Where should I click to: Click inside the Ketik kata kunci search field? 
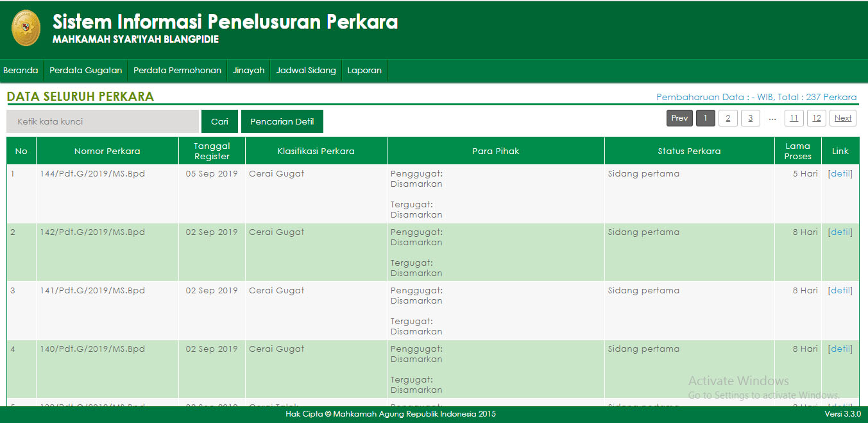(x=102, y=121)
